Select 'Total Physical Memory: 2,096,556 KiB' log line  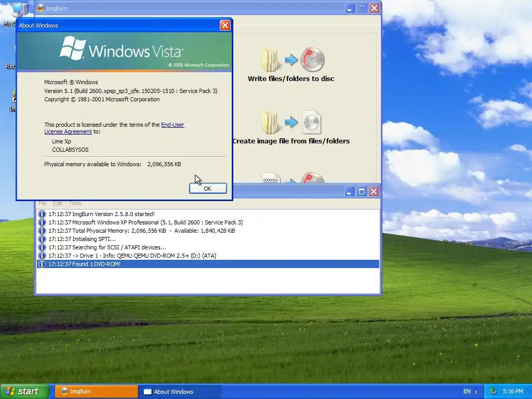[208, 231]
